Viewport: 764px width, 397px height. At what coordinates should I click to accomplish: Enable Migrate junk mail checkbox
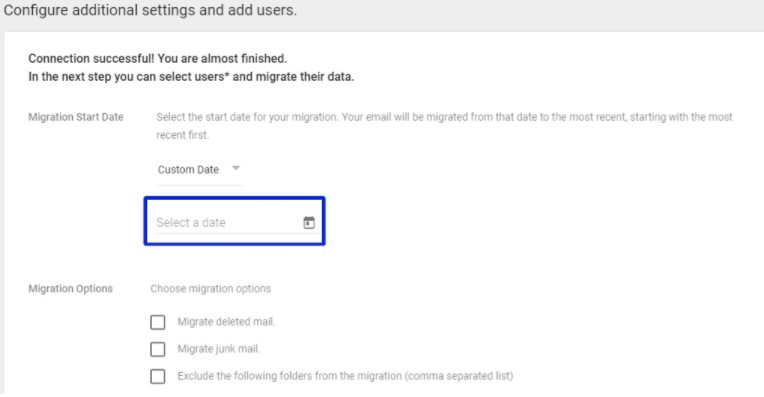(x=157, y=349)
